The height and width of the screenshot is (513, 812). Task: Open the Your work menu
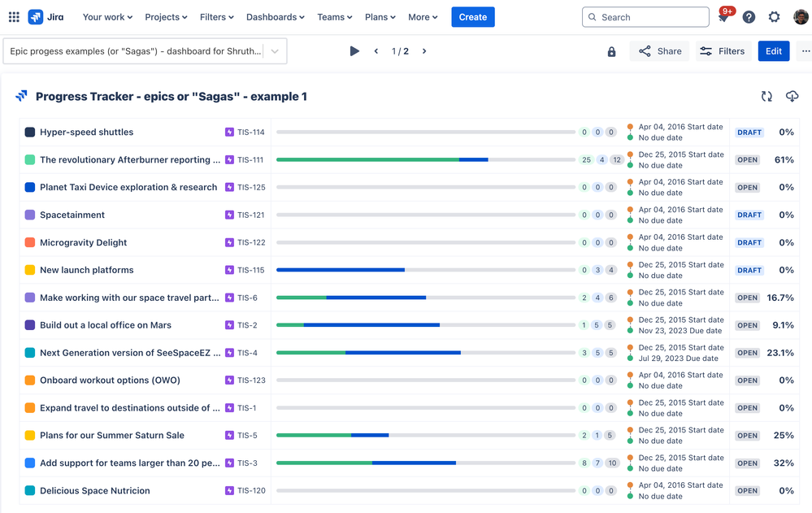(108, 17)
